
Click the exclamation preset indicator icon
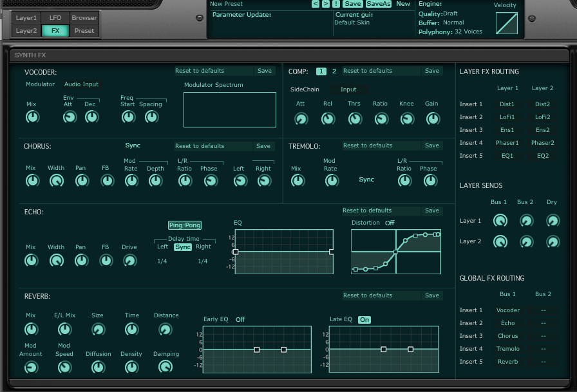tap(335, 4)
